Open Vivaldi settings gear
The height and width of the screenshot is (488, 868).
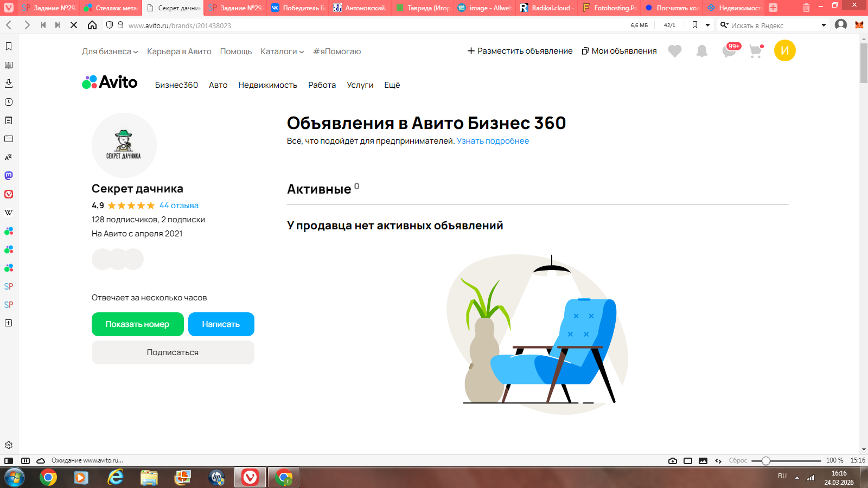coord(9,445)
